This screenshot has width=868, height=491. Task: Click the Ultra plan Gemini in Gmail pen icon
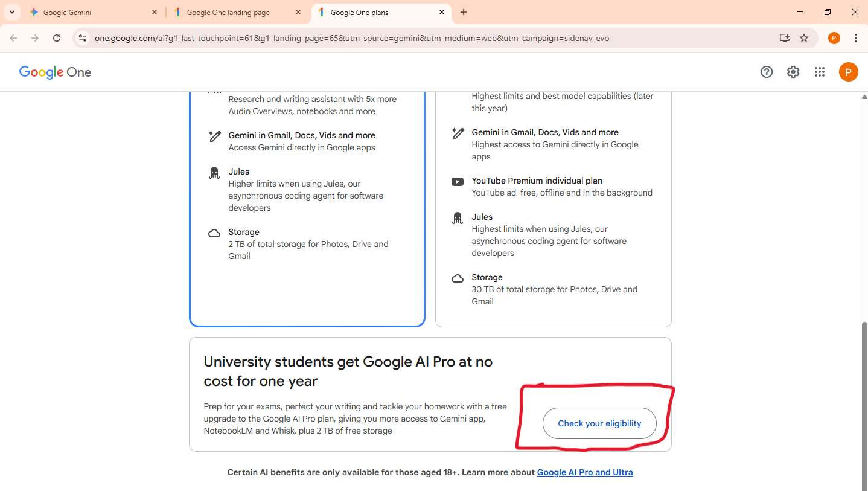[458, 133]
